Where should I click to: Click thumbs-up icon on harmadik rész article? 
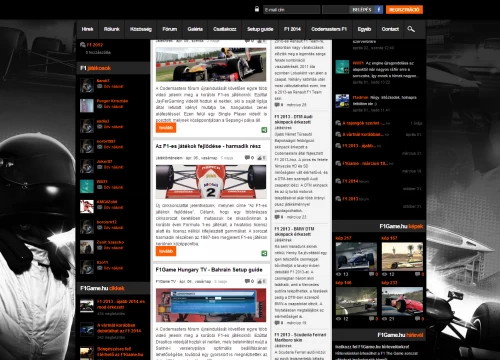tap(260, 158)
